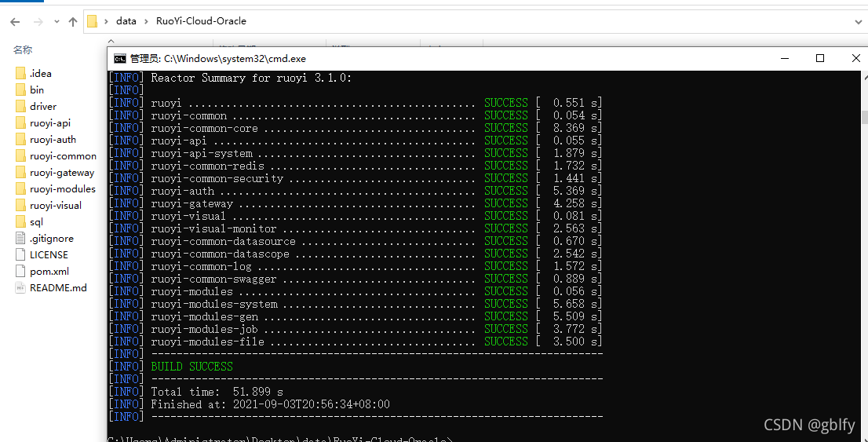Expand the chevron before 'data' breadcrumb
Screen dimensions: 868x442
(x=107, y=21)
